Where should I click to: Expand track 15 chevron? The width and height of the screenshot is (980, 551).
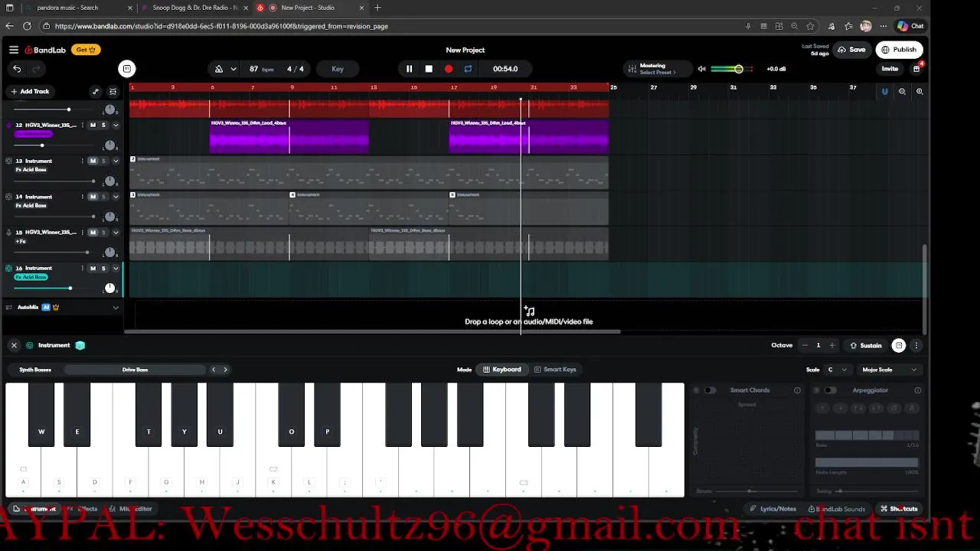pyautogui.click(x=116, y=233)
